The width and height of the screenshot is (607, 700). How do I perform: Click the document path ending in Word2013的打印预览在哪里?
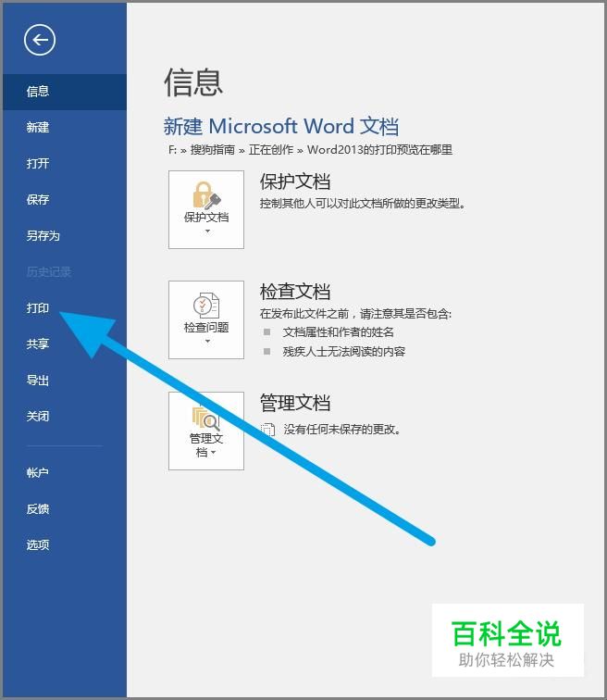click(x=310, y=150)
